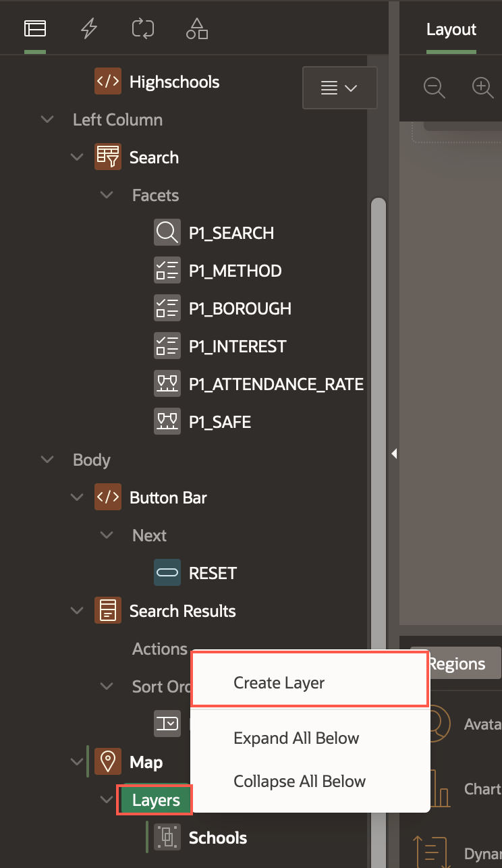Switch to the Dynamic Actions tab icon

pos(88,28)
